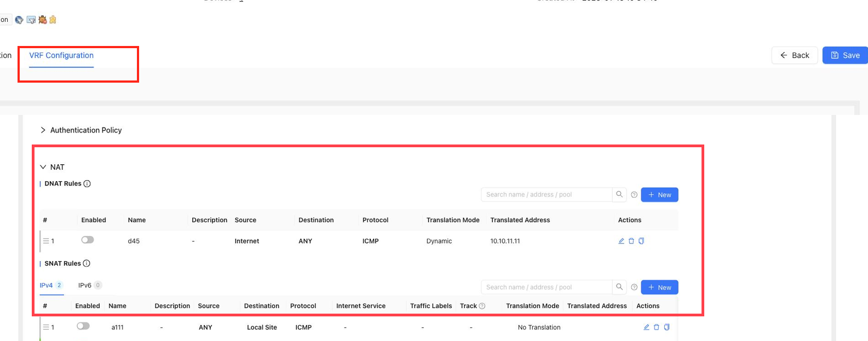Image resolution: width=868 pixels, height=341 pixels.
Task: Click the Internet source cell
Action: [247, 241]
